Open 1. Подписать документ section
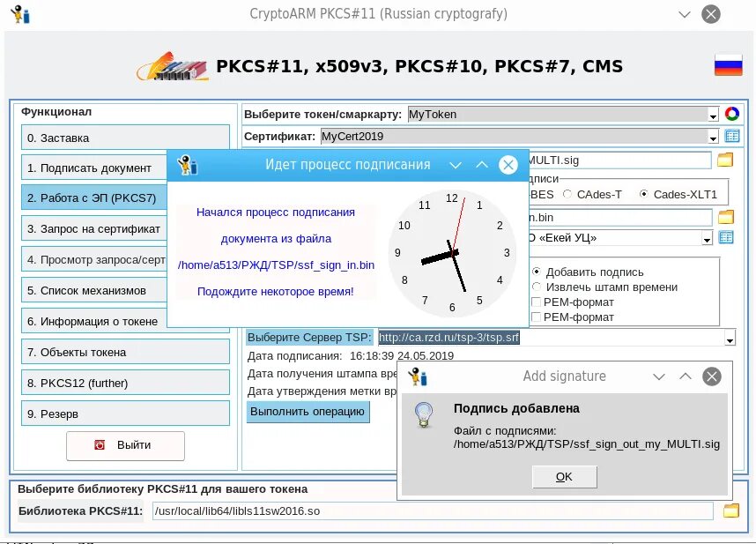 pos(94,168)
